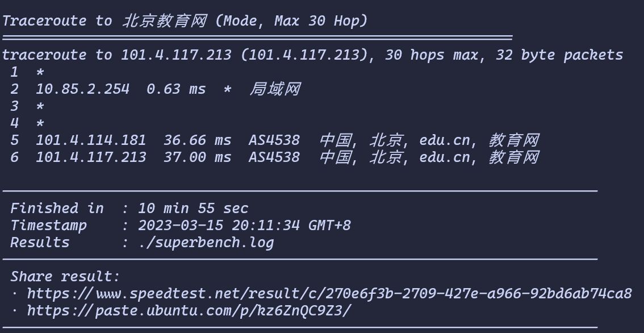644x333 pixels.
Task: Click the 10.85.2.254 address in hop 2
Action: click(82, 89)
